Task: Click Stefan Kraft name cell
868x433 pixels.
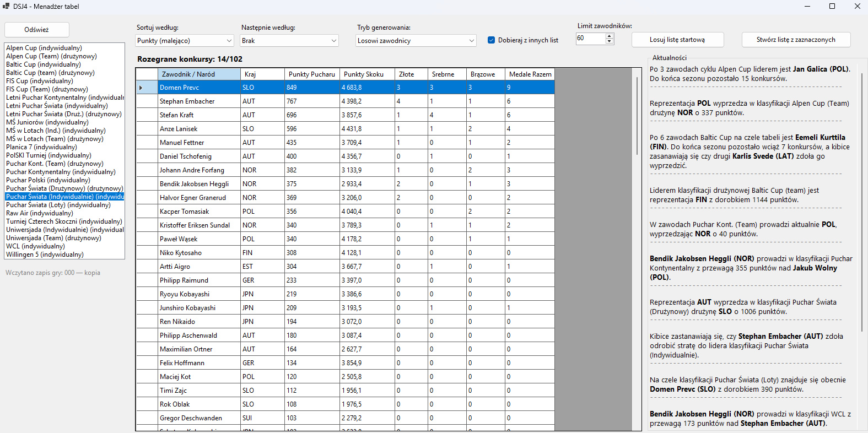Action: [x=199, y=115]
